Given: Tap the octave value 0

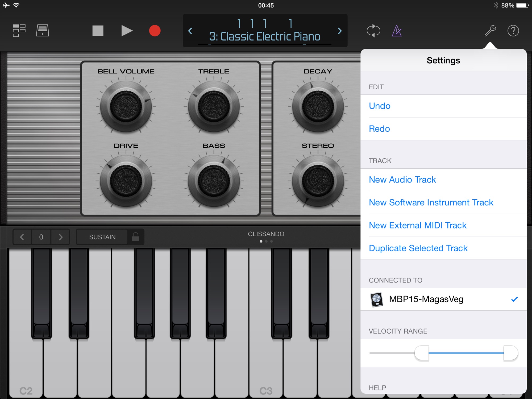Looking at the screenshot, I should [41, 237].
